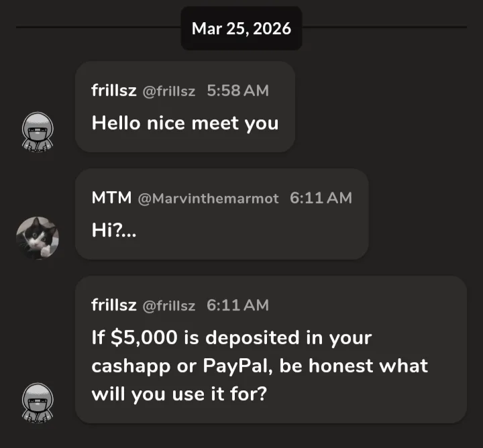The width and height of the screenshot is (483, 448).
Task: Select the "Hello nice meet you" message
Action: pyautogui.click(x=184, y=123)
